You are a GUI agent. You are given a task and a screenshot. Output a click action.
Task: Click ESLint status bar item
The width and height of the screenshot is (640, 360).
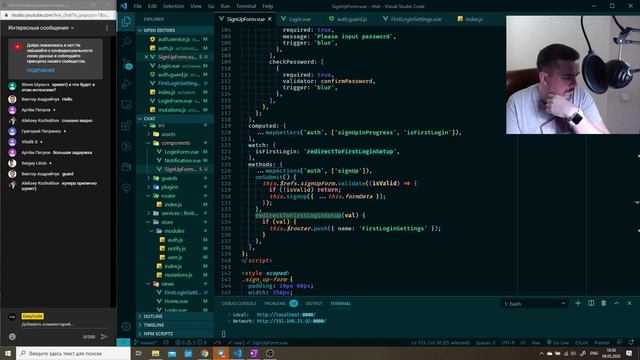click(x=582, y=342)
